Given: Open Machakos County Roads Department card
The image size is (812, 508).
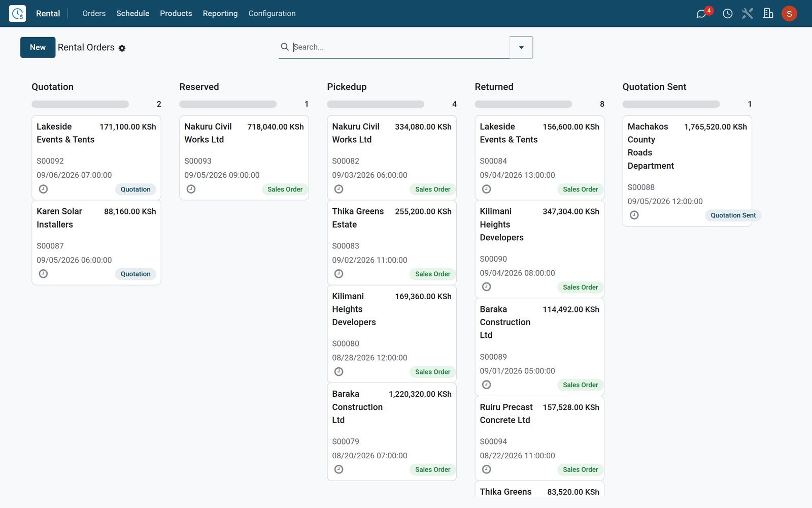Looking at the screenshot, I should (x=687, y=171).
